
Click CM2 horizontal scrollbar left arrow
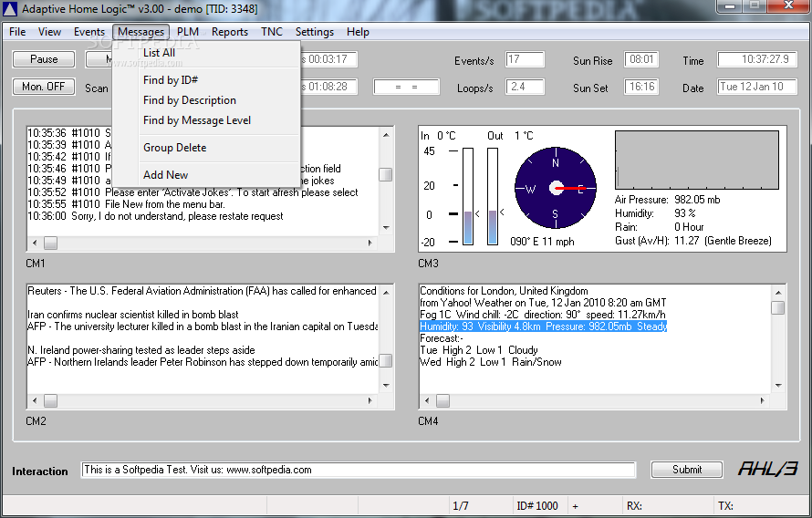tap(35, 400)
